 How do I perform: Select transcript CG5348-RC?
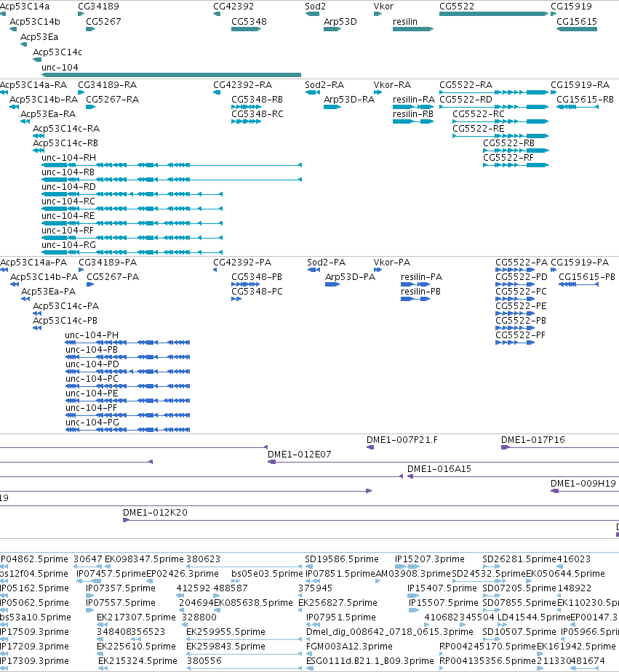click(247, 121)
